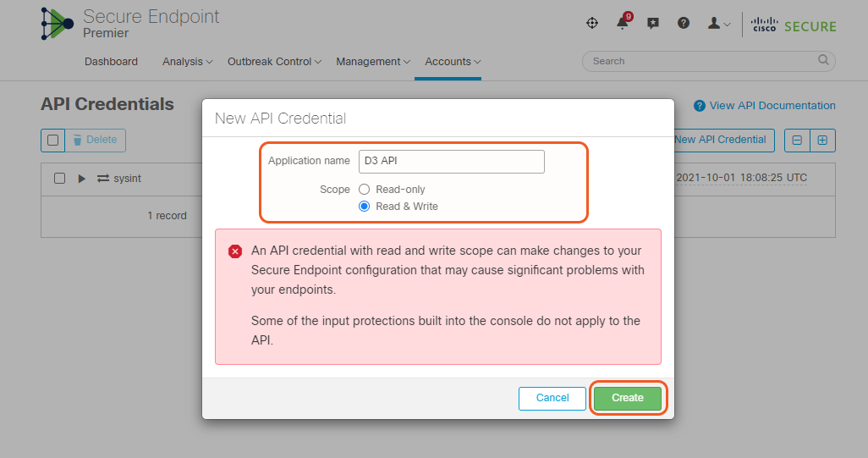This screenshot has width=868, height=458.
Task: Open the user account menu icon
Action: [x=719, y=23]
